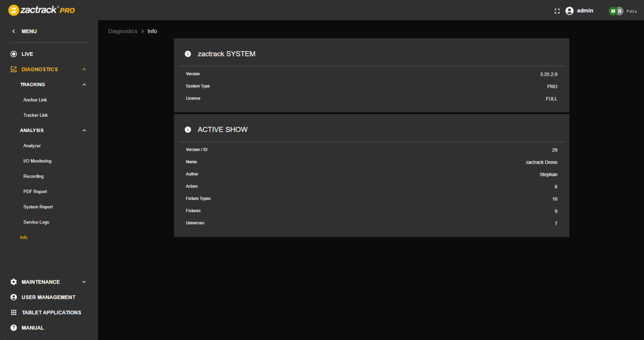This screenshot has height=340, width=644.
Task: Click the show name zactrack Demo
Action: [x=541, y=162]
